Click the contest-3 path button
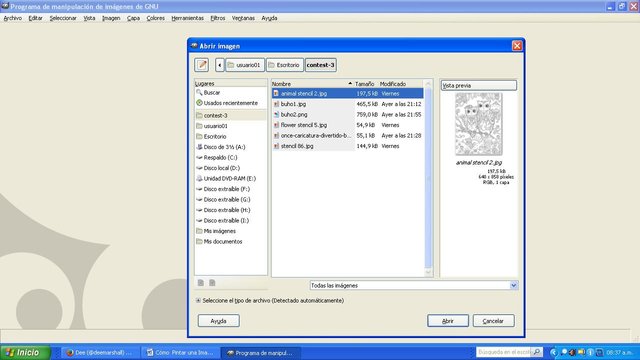Viewport: 640px width, 360px height. pyautogui.click(x=321, y=65)
